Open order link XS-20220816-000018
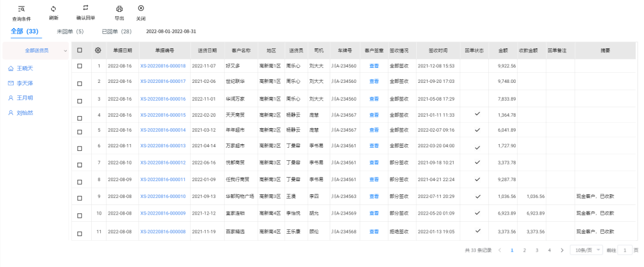Screen dimensions: 644x267 tap(163, 66)
